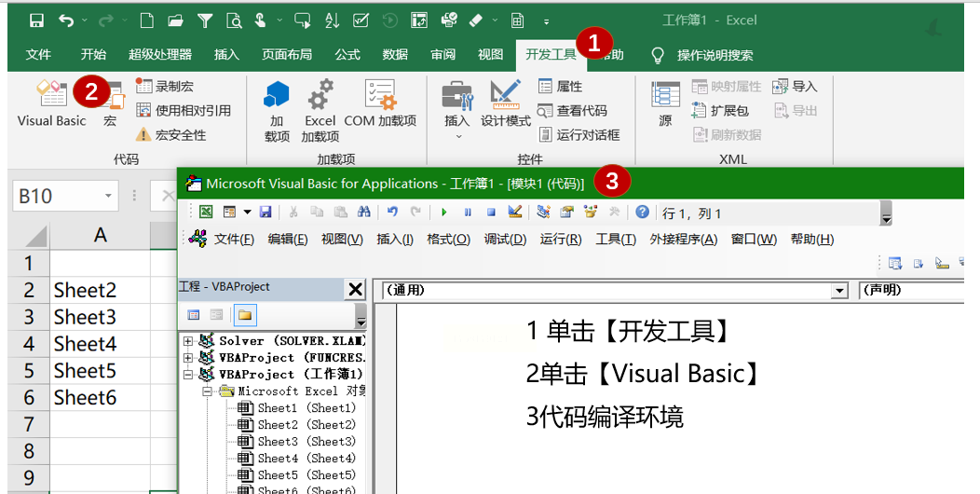Image resolution: width=980 pixels, height=494 pixels.
Task: Click 录制宏 record macro button
Action: [x=165, y=86]
